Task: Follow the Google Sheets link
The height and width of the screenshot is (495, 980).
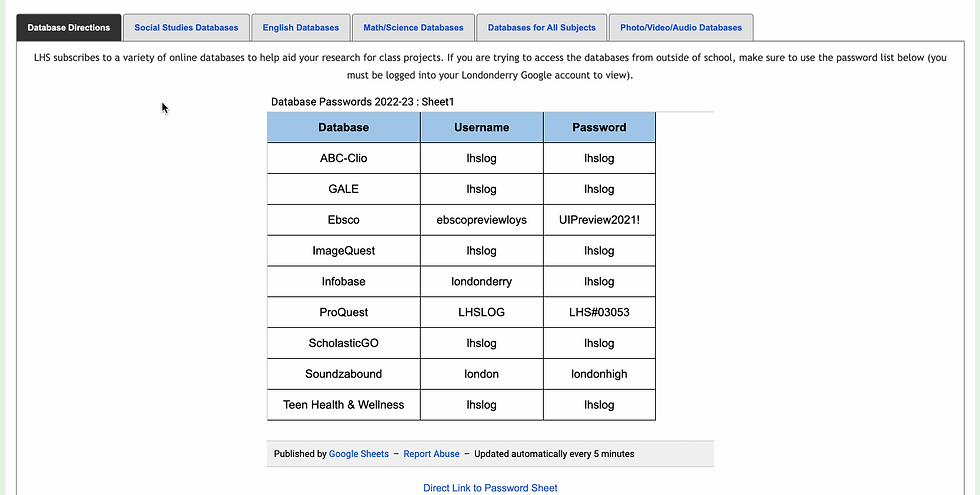Action: [359, 454]
